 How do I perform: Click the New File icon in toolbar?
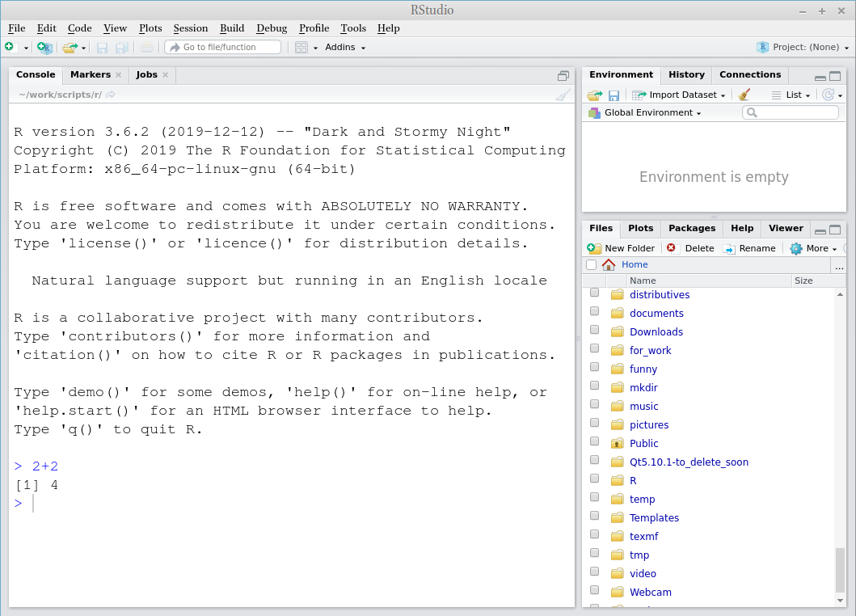[x=9, y=47]
